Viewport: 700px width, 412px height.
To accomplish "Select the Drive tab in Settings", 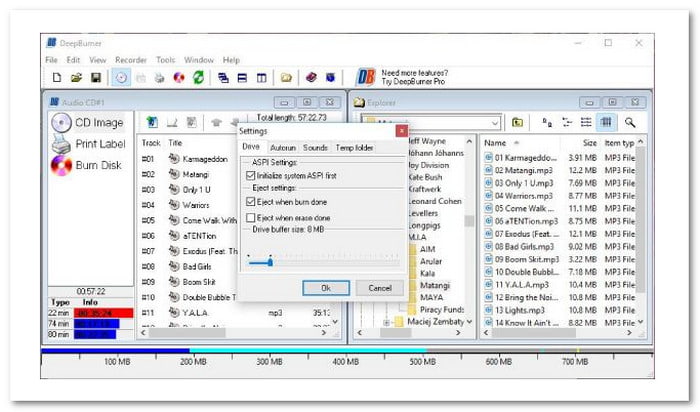I will point(251,147).
